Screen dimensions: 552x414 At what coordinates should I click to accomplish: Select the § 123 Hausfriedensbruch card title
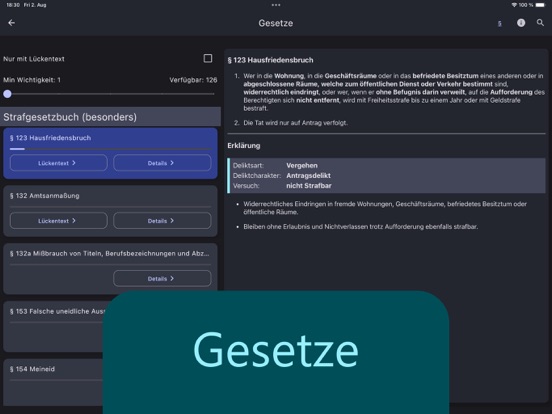pyautogui.click(x=50, y=138)
